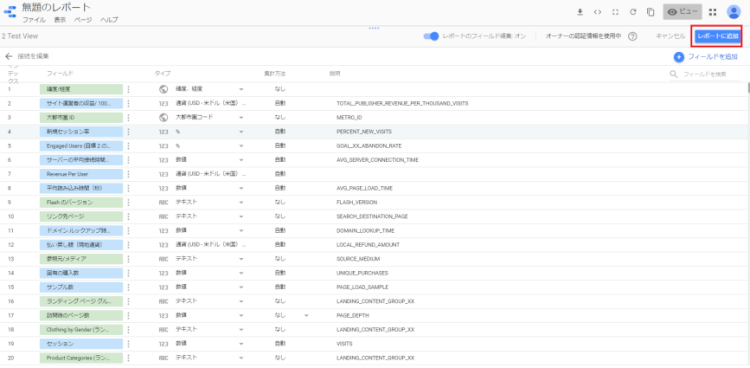
Task: Open type dropdown for 緯度/経度 row
Action: pyautogui.click(x=241, y=89)
